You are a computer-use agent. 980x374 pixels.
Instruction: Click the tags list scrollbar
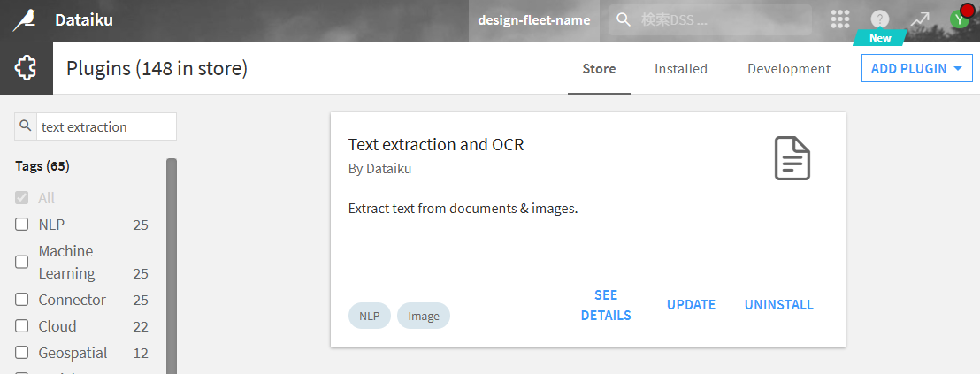coord(172,265)
